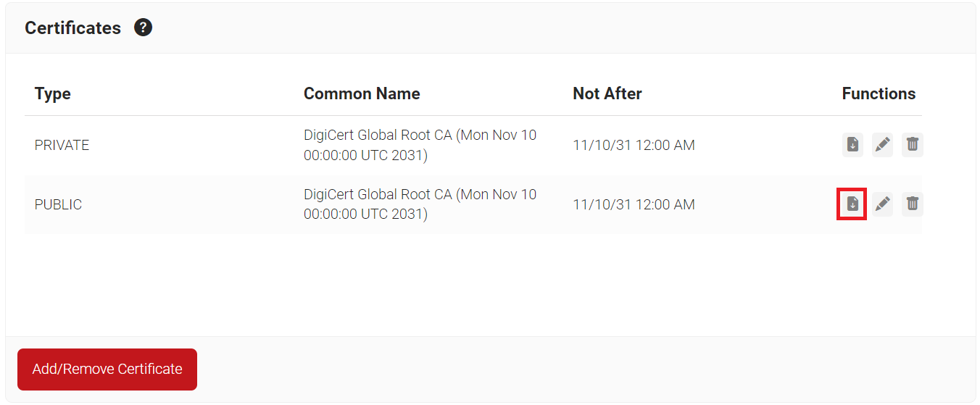Edit the PRIVATE certificate with pencil icon
This screenshot has width=980, height=405.
[x=882, y=145]
